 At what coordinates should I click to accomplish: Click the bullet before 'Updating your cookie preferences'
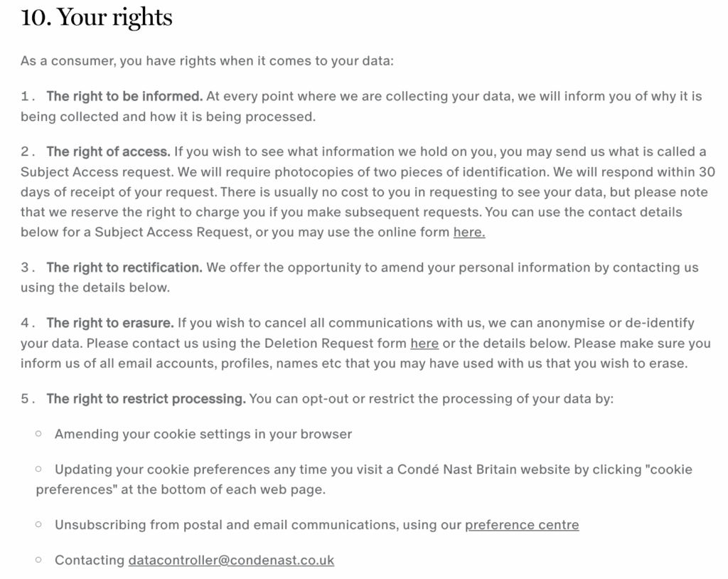38,469
